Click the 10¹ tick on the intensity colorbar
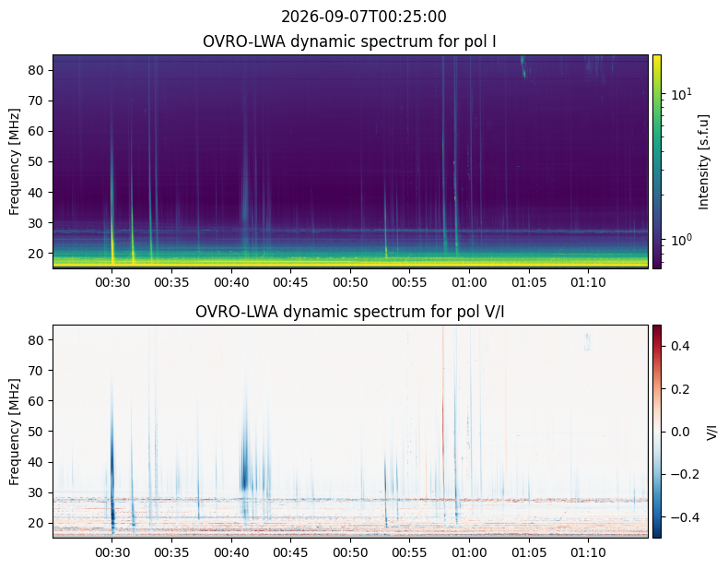 point(681,94)
